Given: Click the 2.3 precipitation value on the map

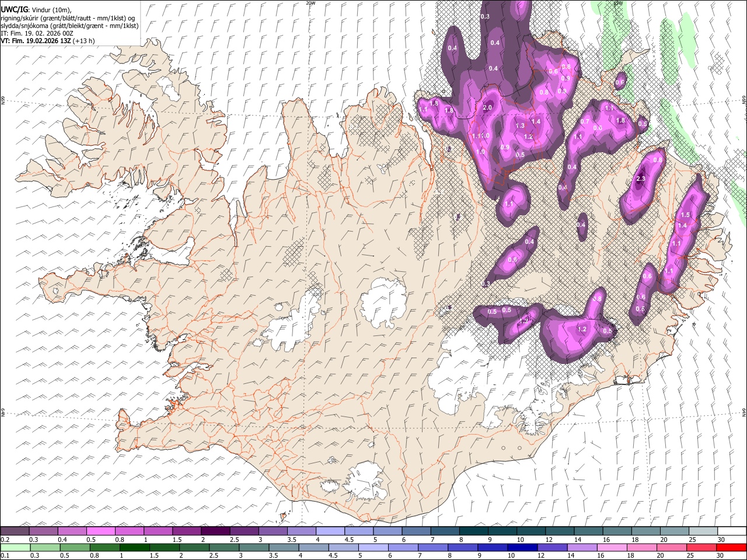Looking at the screenshot, I should pos(640,179).
